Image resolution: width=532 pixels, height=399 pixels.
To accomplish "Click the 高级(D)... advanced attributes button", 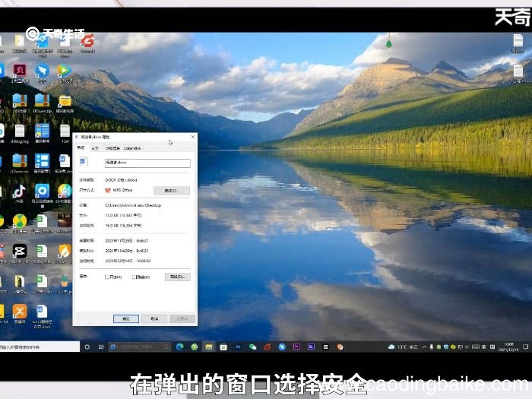I will point(177,277).
